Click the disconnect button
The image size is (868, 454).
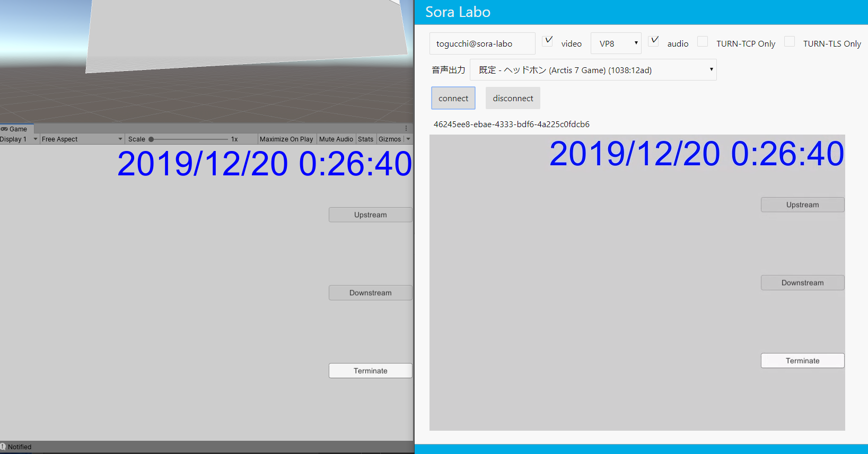[513, 98]
